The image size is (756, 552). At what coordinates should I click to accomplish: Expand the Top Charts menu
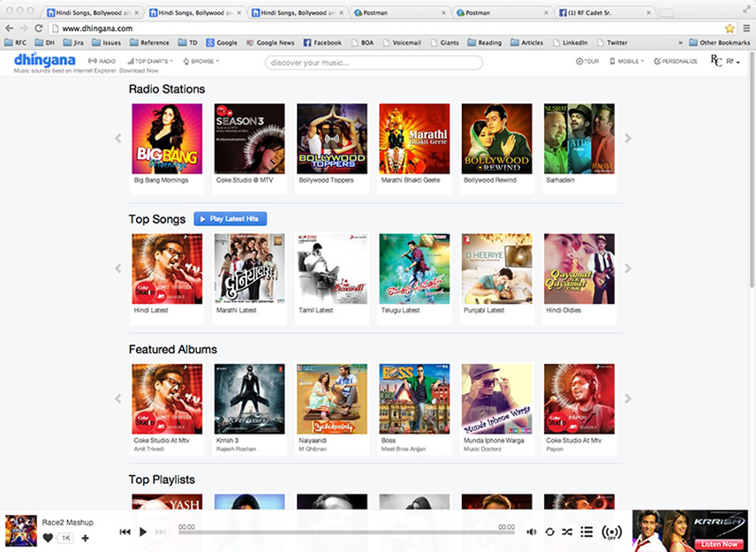150,61
